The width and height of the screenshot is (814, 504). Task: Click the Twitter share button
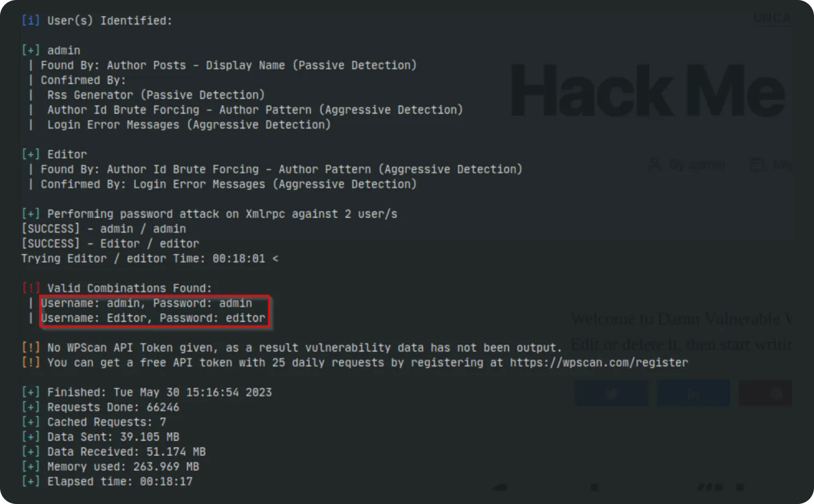[x=611, y=393]
